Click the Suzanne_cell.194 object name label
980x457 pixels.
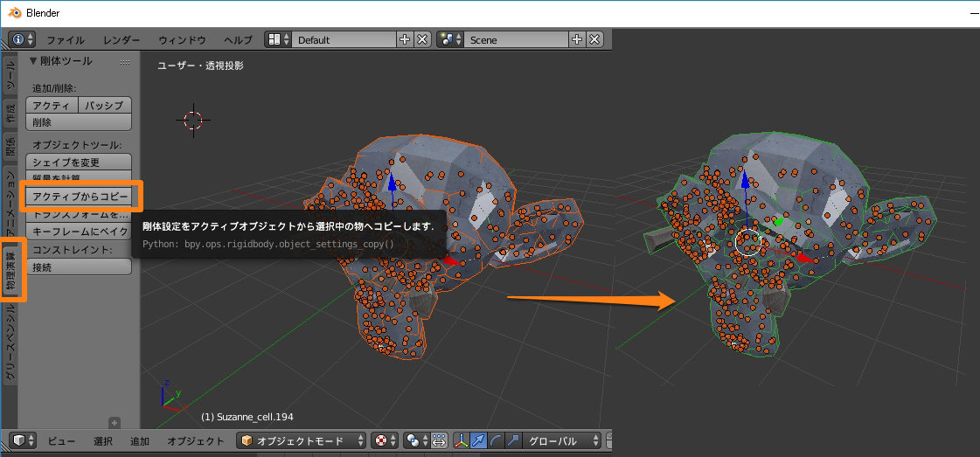(247, 417)
